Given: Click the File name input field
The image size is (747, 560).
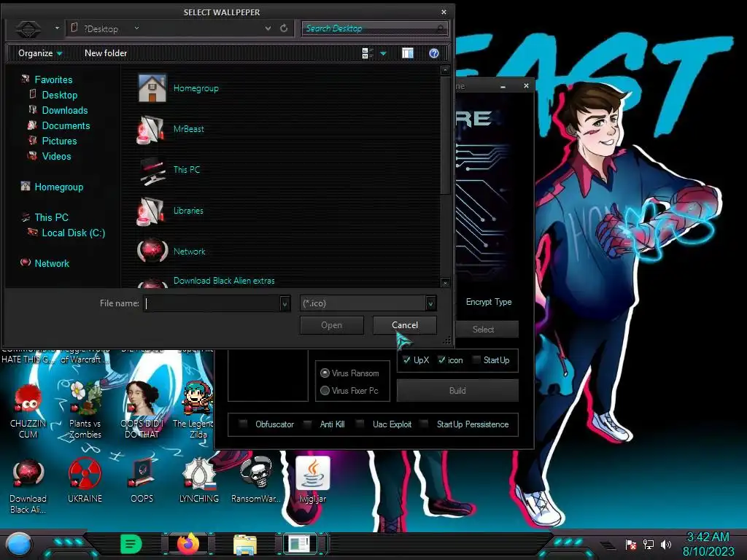Looking at the screenshot, I should click(x=212, y=303).
